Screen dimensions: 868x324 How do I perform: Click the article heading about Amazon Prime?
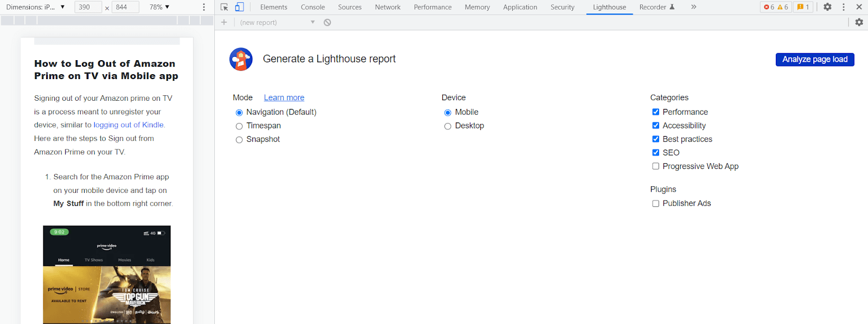[106, 70]
